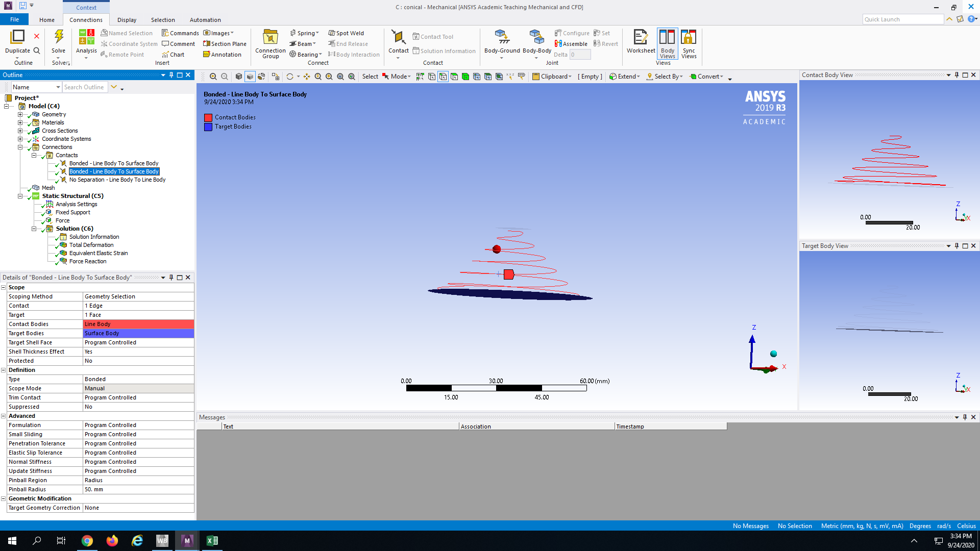Viewport: 980px width, 551px height.
Task: Click the Find search icon in Outline group
Action: pyautogui.click(x=37, y=51)
